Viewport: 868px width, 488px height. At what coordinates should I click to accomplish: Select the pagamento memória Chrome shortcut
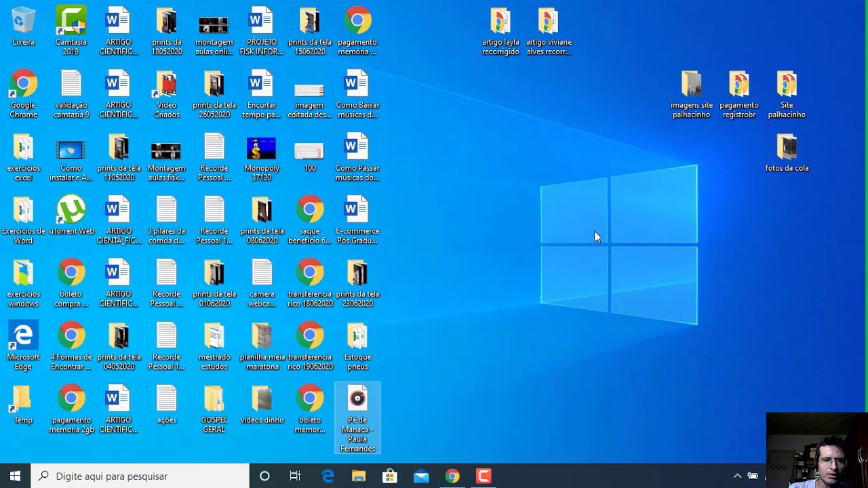pyautogui.click(x=357, y=31)
